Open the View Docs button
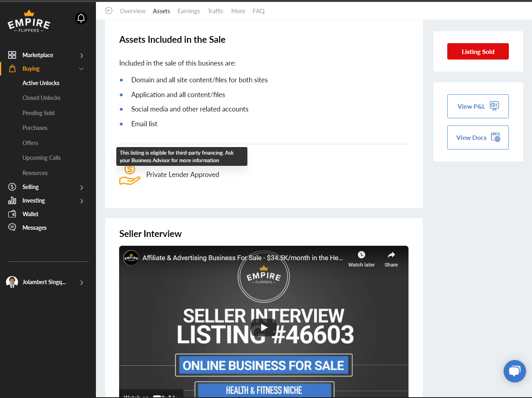Screen dimensions: 532x398 point(478,137)
